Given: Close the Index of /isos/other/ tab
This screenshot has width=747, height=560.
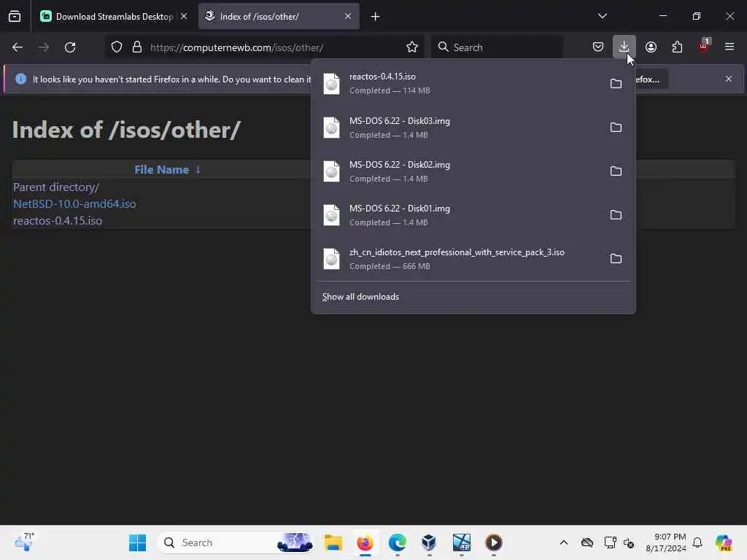Looking at the screenshot, I should [x=348, y=17].
